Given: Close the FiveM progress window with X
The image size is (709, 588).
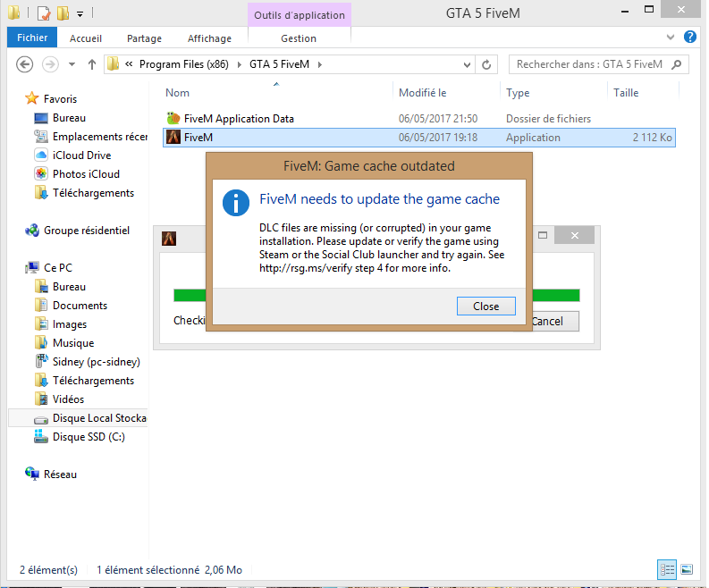Looking at the screenshot, I should (574, 235).
